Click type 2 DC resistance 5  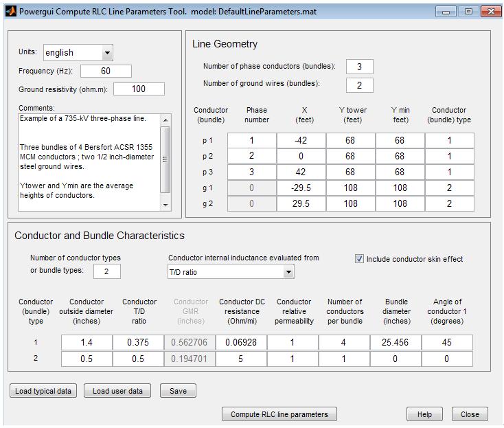click(241, 359)
